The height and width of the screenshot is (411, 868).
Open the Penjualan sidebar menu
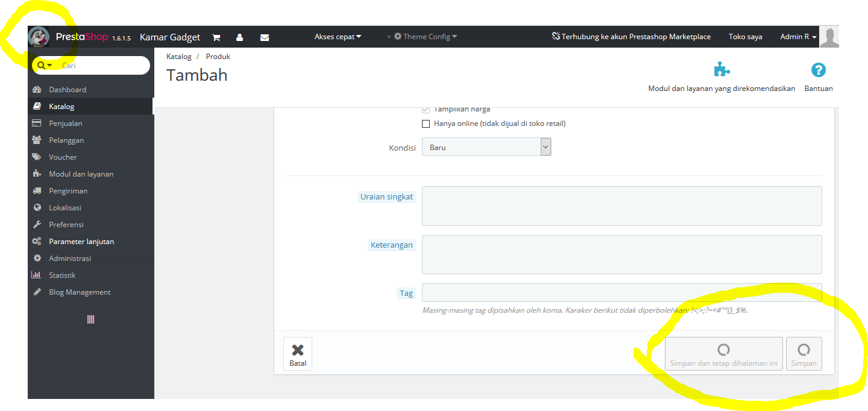[x=66, y=123]
